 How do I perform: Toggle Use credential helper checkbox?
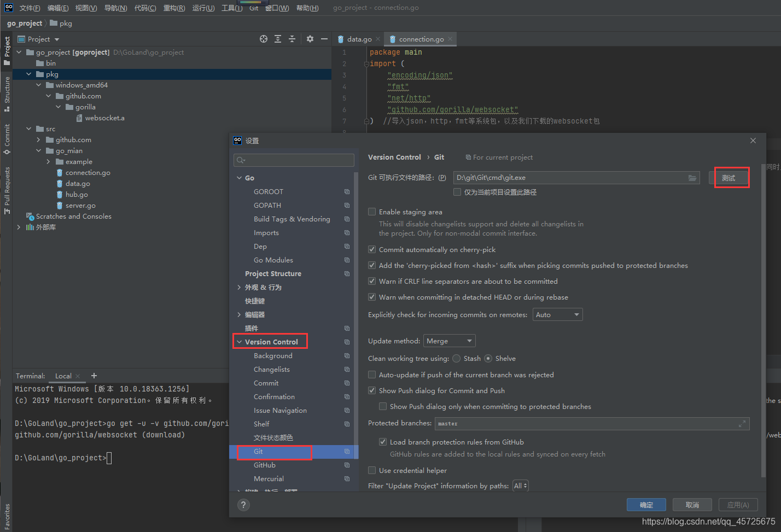pyautogui.click(x=372, y=470)
